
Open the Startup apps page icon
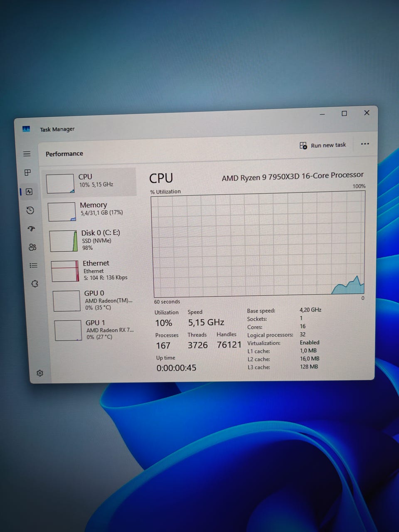tap(31, 229)
